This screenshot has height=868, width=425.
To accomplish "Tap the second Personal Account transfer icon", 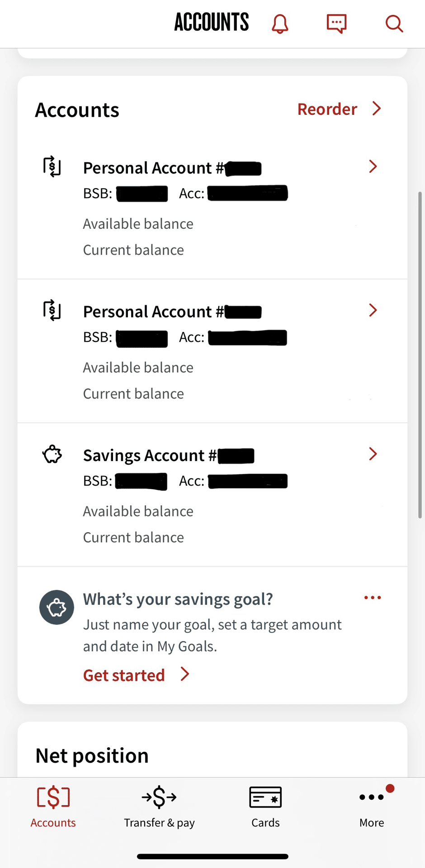I will (52, 310).
